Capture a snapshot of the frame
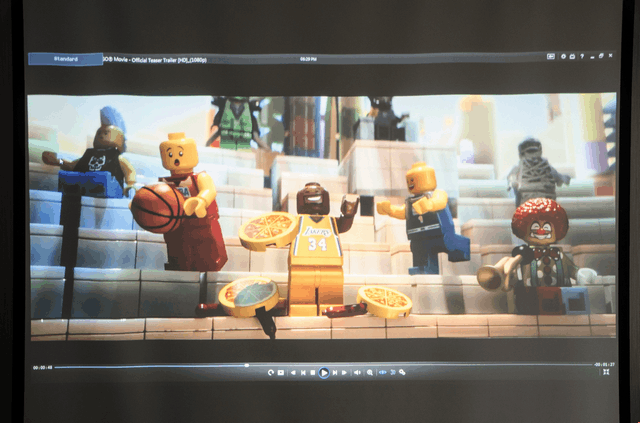 [281, 372]
